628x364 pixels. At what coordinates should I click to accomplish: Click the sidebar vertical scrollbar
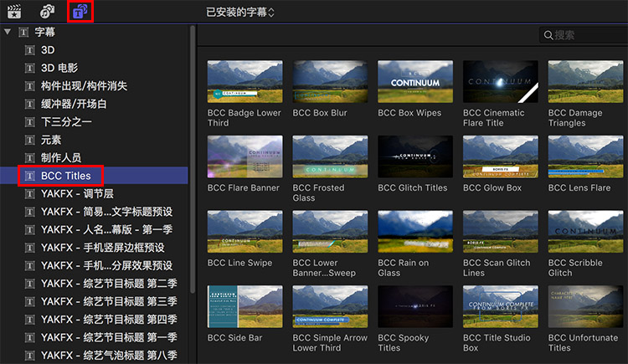point(193,159)
